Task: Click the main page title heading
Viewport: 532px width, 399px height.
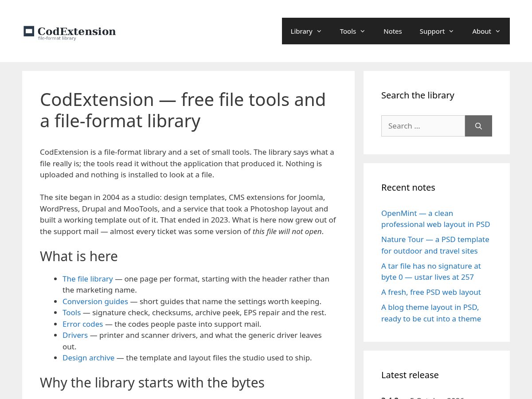Action: (183, 110)
